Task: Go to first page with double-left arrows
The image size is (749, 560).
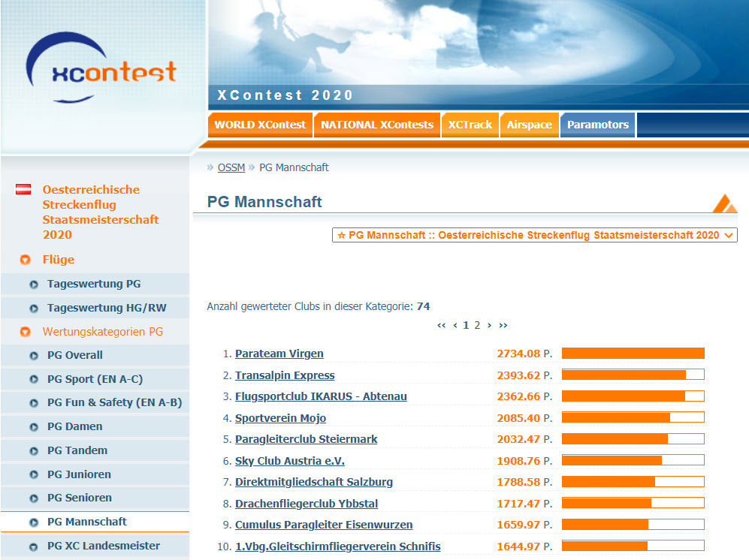Action: 442,326
